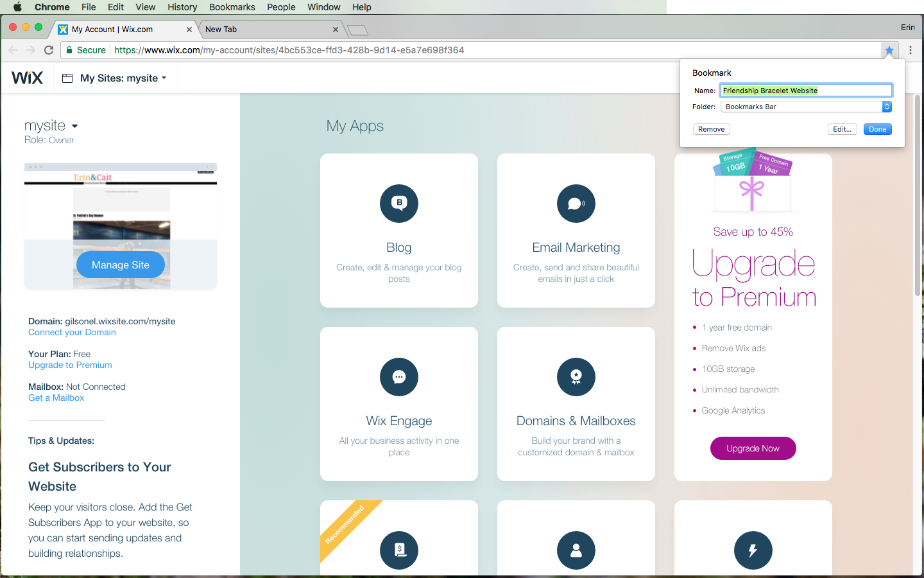
Task: Click the Get Subscribers to Your Website heading
Action: tap(99, 477)
